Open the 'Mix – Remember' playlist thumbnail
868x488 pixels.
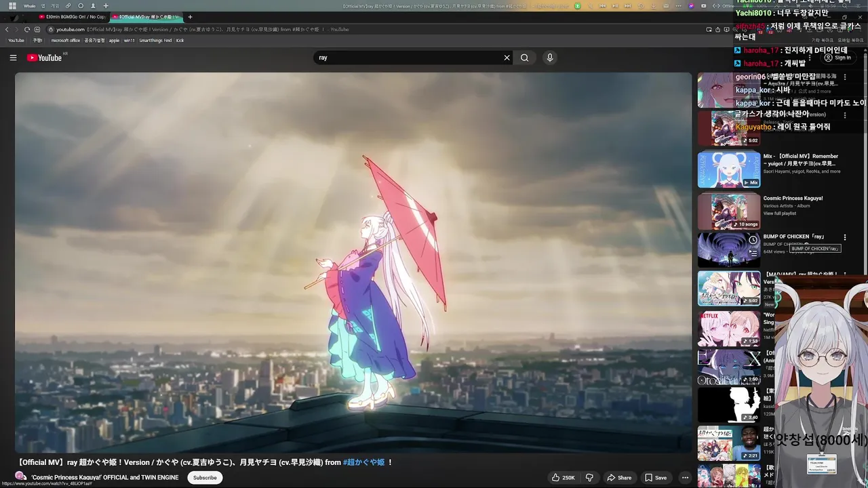(x=729, y=169)
